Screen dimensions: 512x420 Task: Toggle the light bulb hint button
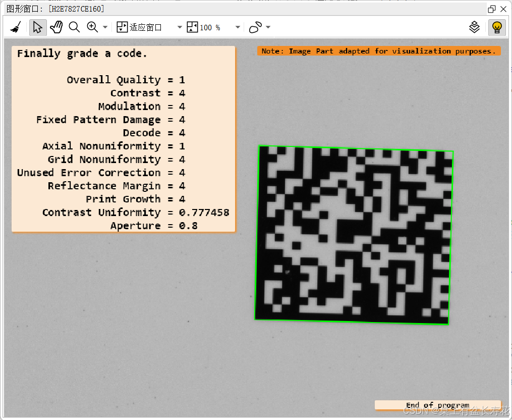click(x=497, y=27)
